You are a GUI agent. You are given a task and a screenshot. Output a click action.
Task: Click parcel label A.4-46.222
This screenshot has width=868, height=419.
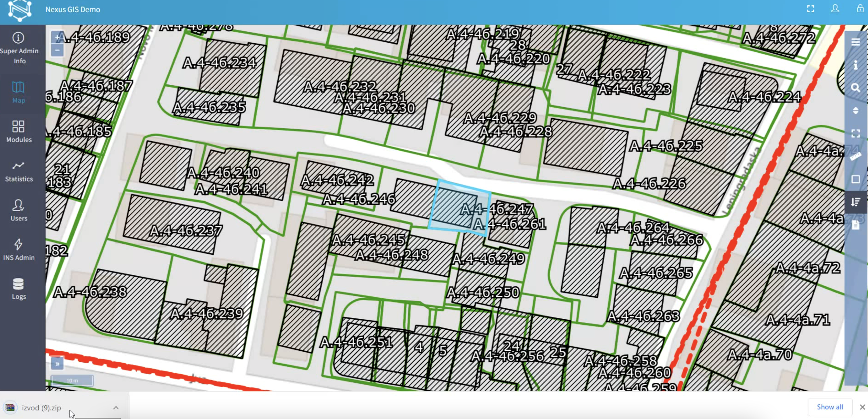pos(614,75)
